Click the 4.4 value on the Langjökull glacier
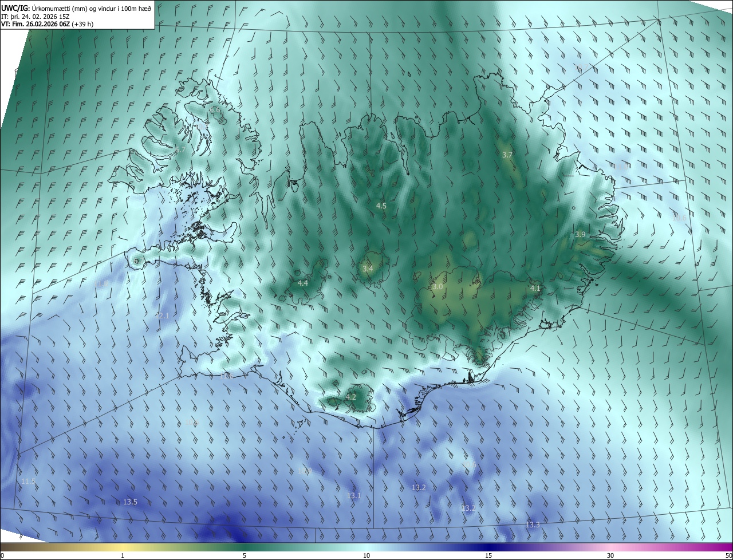The image size is (733, 560). (x=303, y=283)
